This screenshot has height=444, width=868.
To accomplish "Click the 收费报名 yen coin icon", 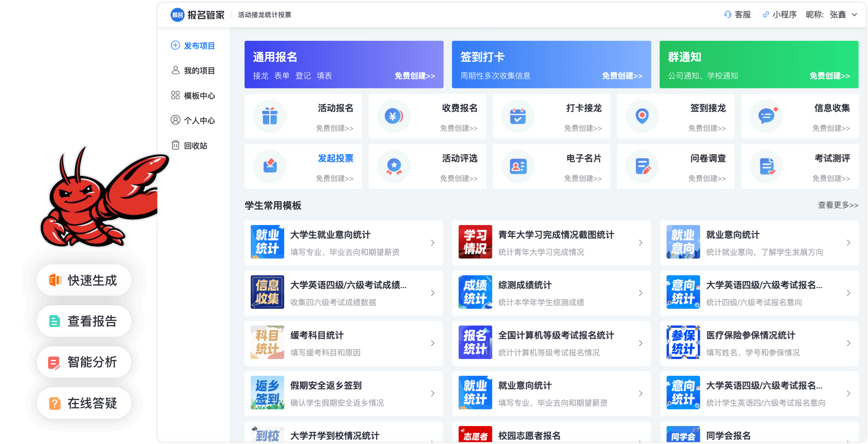I will pos(394,116).
